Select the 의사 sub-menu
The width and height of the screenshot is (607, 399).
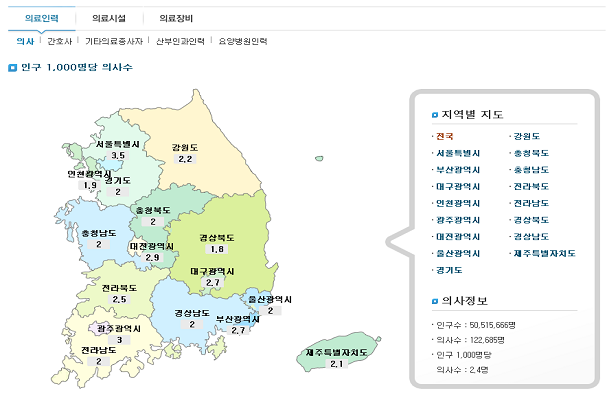(x=25, y=41)
